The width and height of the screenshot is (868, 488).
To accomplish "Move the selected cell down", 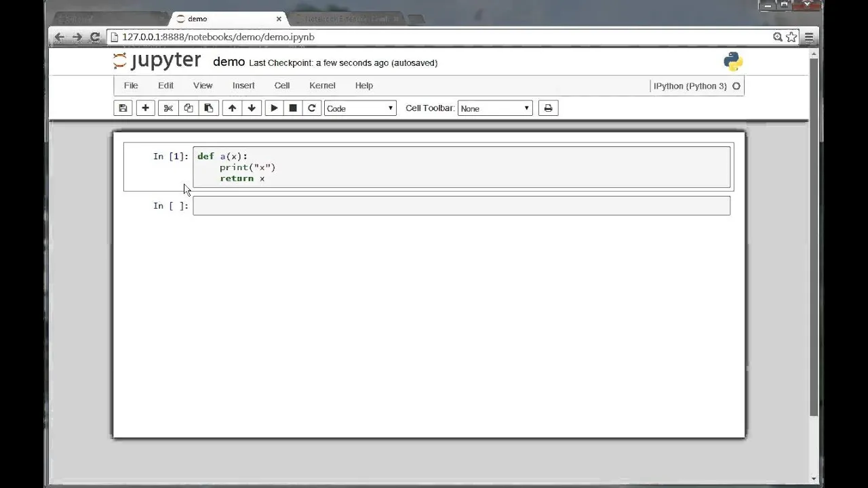I will (x=252, y=108).
